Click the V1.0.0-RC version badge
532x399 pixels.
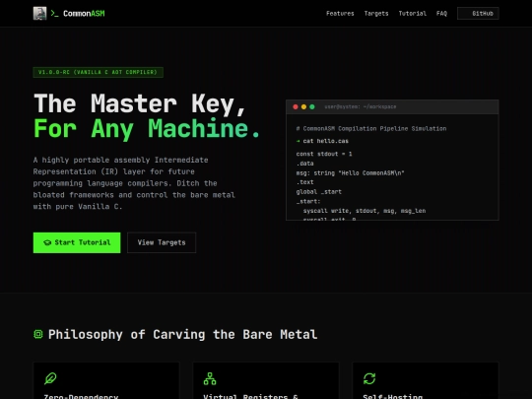click(99, 72)
